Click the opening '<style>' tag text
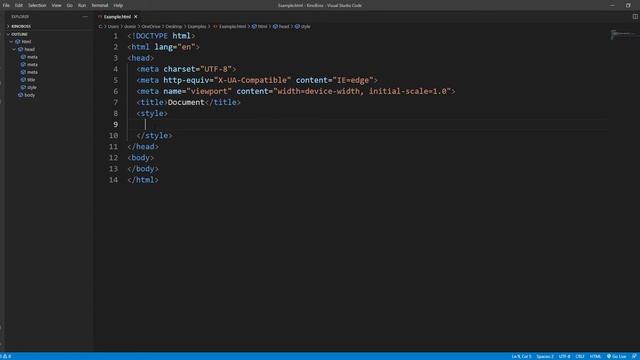 (x=152, y=113)
